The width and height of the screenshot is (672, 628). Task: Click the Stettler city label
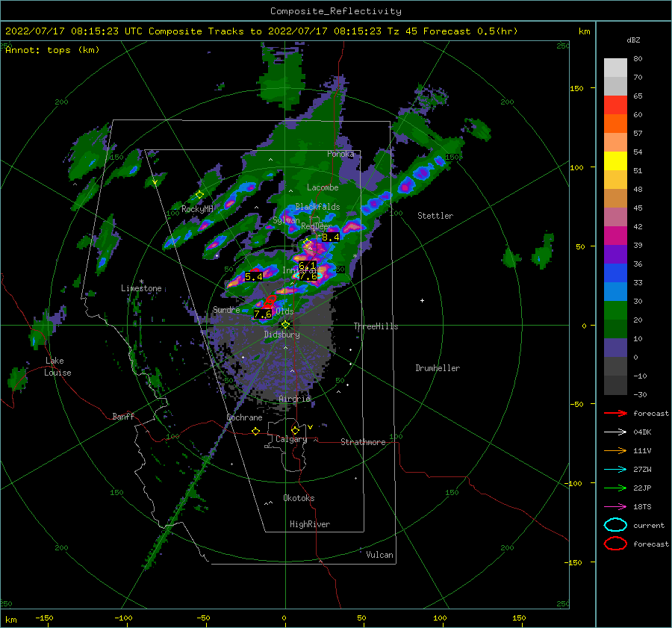pyautogui.click(x=435, y=216)
